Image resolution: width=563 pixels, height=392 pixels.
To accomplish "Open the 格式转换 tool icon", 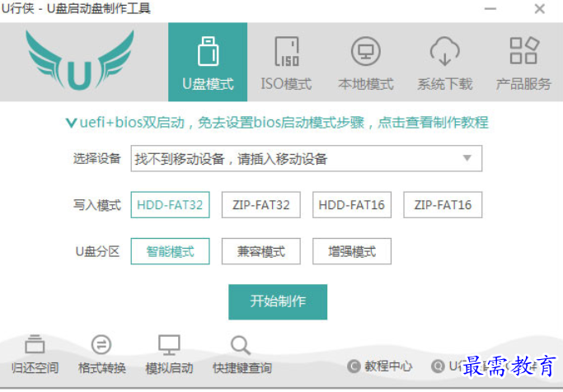I will pyautogui.click(x=101, y=345).
